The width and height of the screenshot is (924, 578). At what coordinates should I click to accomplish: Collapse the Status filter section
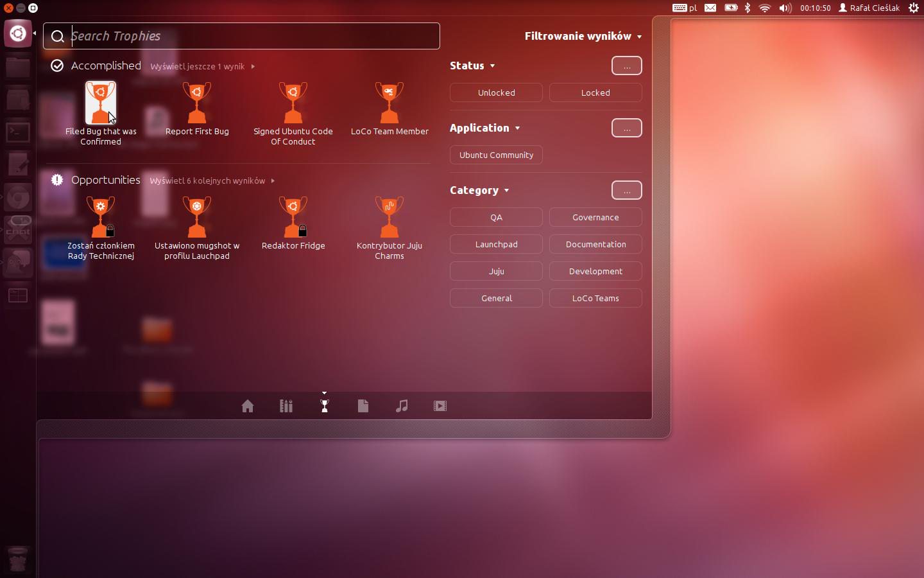point(472,66)
